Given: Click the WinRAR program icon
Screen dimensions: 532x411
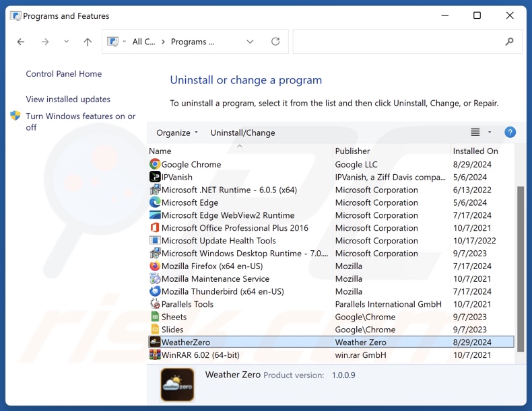Looking at the screenshot, I should pyautogui.click(x=155, y=354).
